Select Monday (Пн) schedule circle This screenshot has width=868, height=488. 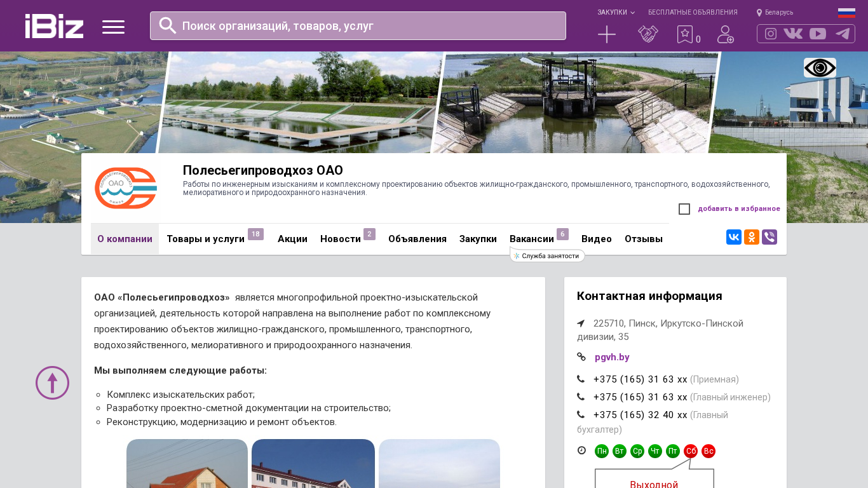coord(602,451)
